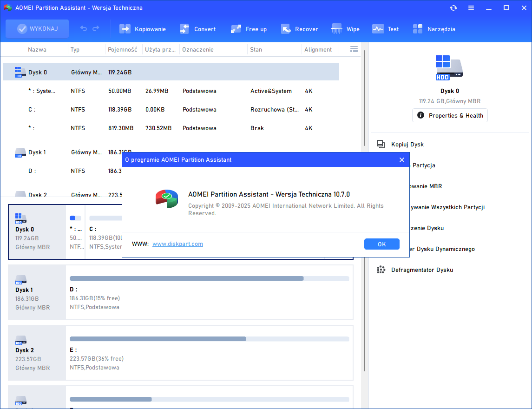The image size is (532, 409).
Task: Click the Dysk 1 HDD icon in list
Action: point(20,153)
